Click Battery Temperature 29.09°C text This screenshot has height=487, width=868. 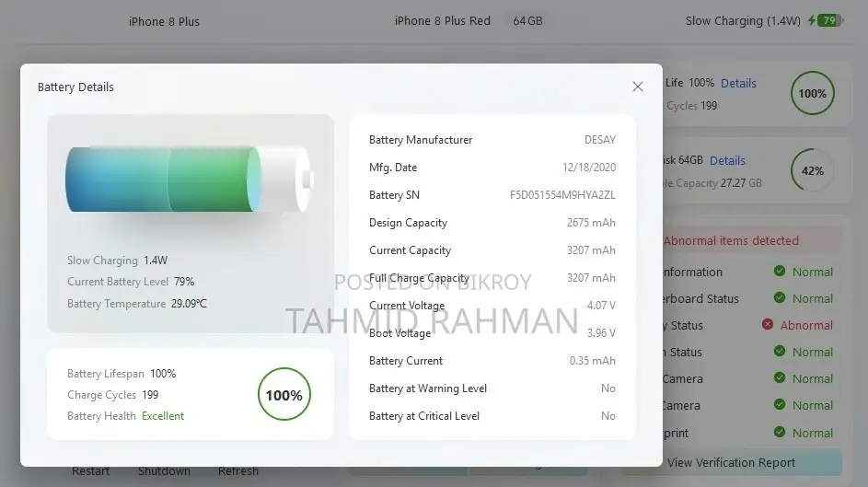coord(137,304)
